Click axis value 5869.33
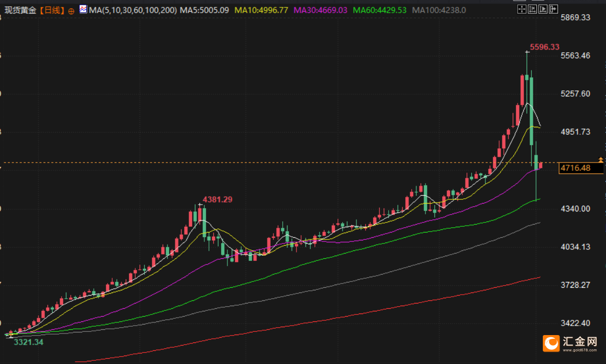The width and height of the screenshot is (606, 364). [x=575, y=17]
